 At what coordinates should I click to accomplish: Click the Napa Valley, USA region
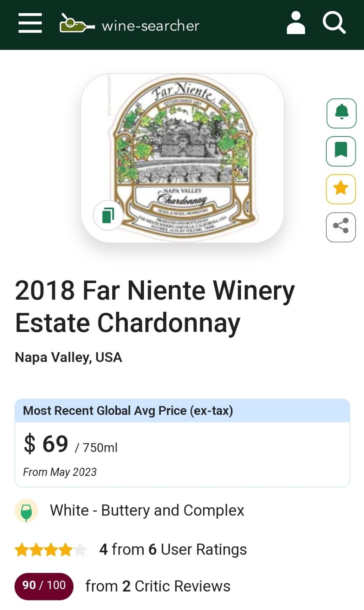[x=69, y=357]
